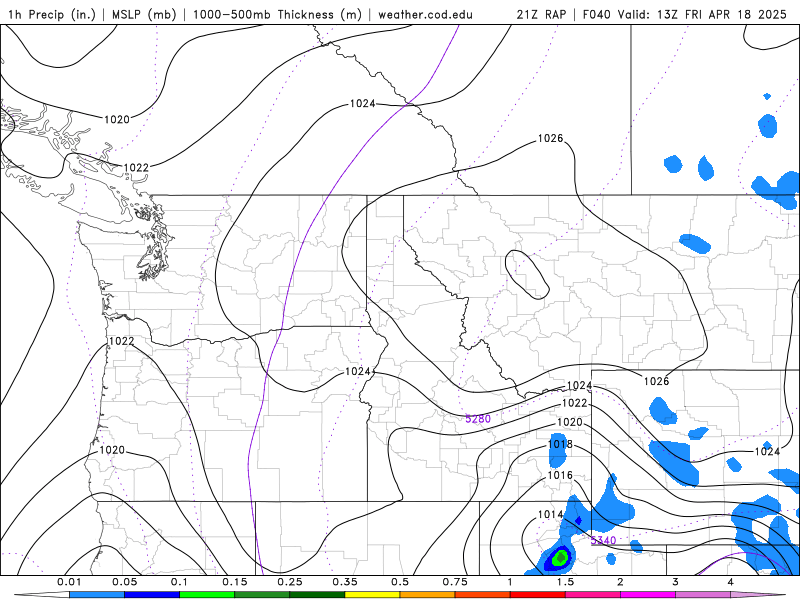The height and width of the screenshot is (600, 800).
Task: Click the 0.15 legend value
Action: [x=235, y=582]
